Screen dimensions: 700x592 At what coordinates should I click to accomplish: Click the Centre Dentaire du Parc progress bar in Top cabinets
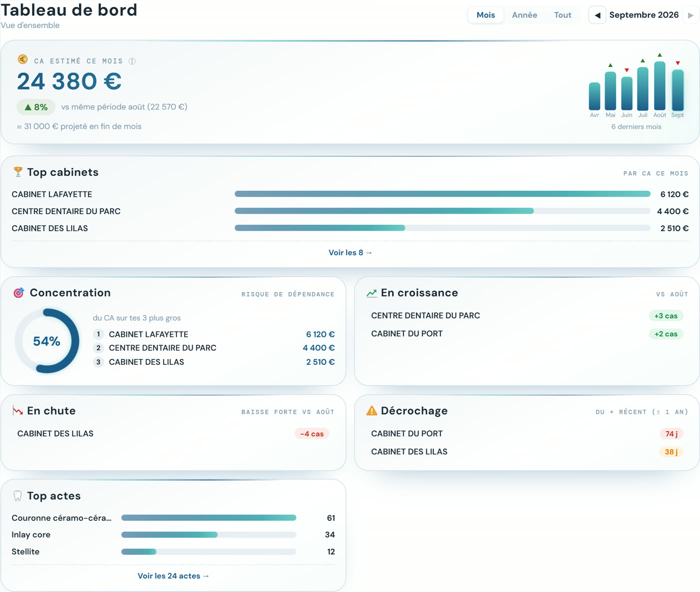click(442, 211)
